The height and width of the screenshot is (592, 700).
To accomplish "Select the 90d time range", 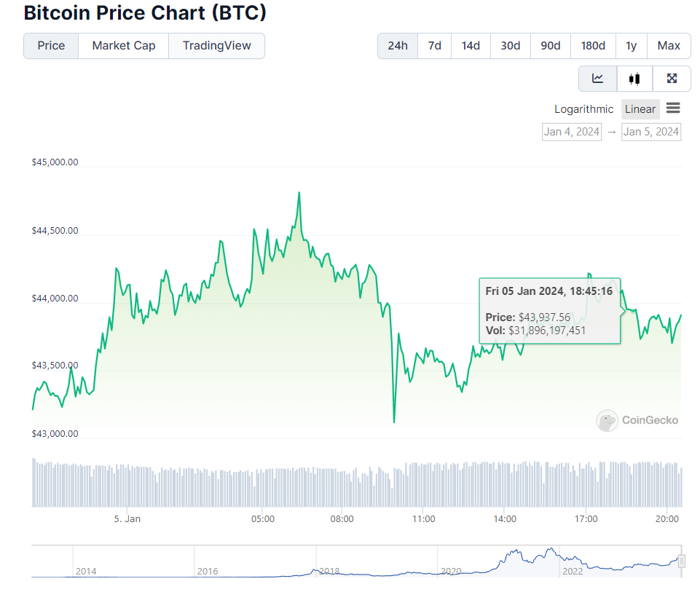I will 550,45.
